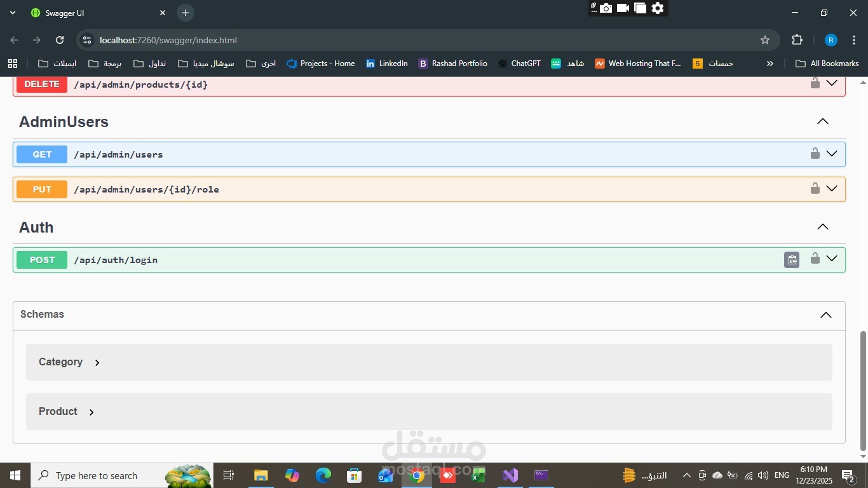
Task: Open the tab search dropdown arrow
Action: click(13, 13)
